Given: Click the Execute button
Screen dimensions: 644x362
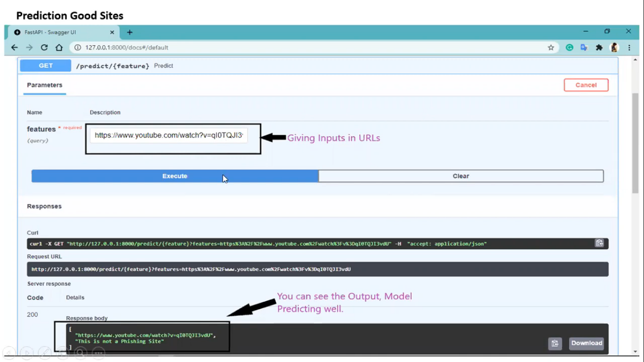Looking at the screenshot, I should click(174, 176).
